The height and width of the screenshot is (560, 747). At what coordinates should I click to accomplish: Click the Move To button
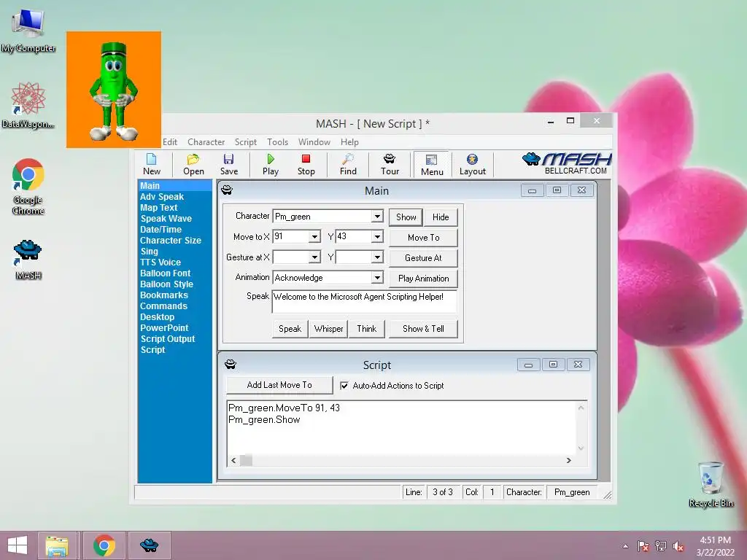pyautogui.click(x=424, y=237)
